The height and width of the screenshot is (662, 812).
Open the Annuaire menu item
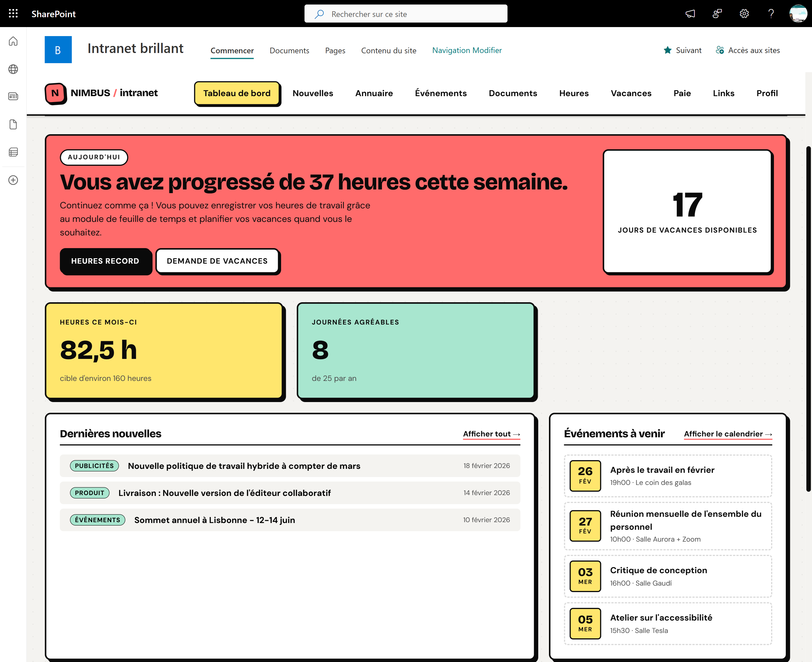[x=374, y=93]
